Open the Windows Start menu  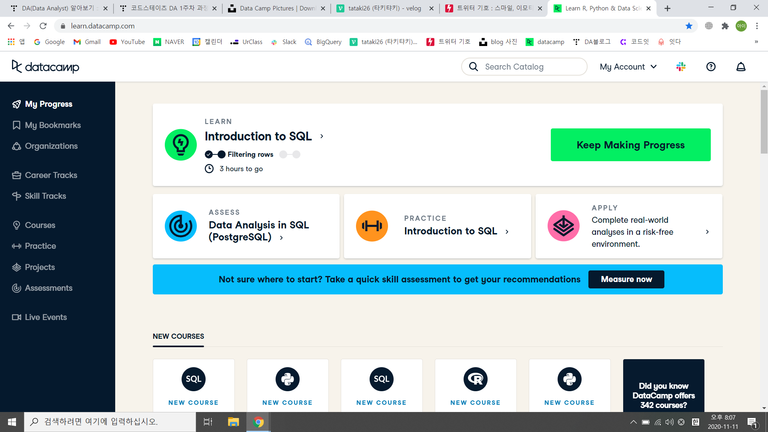pos(12,422)
